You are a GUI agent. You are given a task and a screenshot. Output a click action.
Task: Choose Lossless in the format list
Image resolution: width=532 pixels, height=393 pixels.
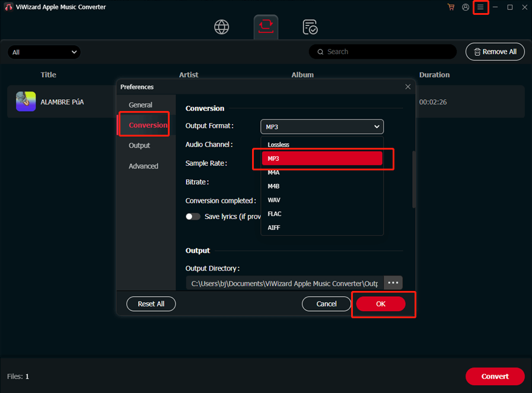[278, 145]
